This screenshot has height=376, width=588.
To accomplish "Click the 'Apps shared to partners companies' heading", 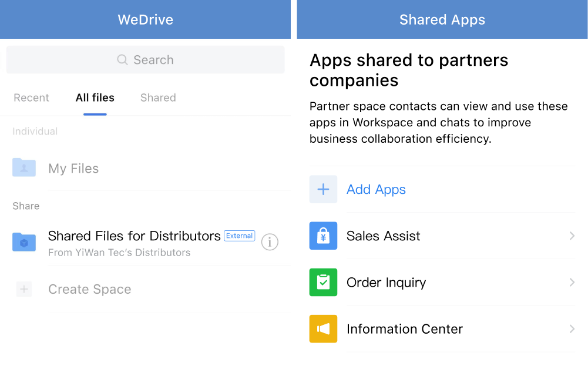I will 409,70.
